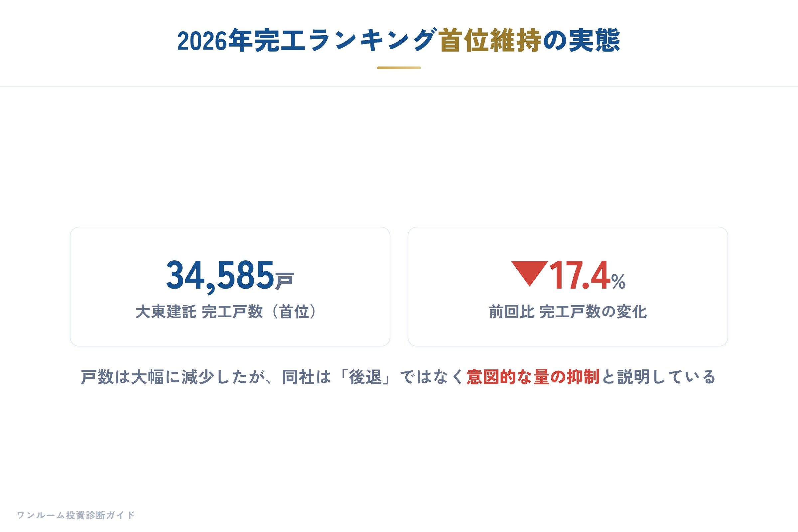Select the 前回比 完工戸数の変化 label
This screenshot has width=798, height=532.
coord(568,312)
